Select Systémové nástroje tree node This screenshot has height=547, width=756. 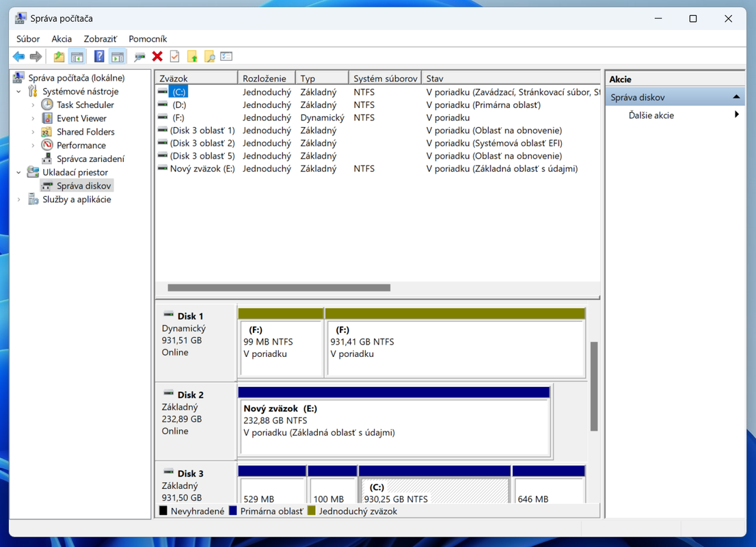tap(80, 91)
